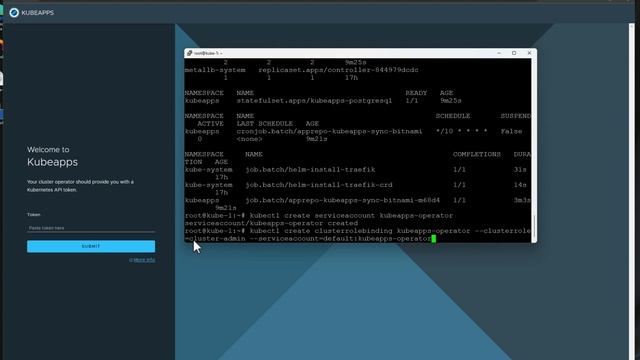Screen dimensions: 640x360
Task: Click 'serviceaccount/kubeapps-operator created' output
Action: tap(271, 223)
